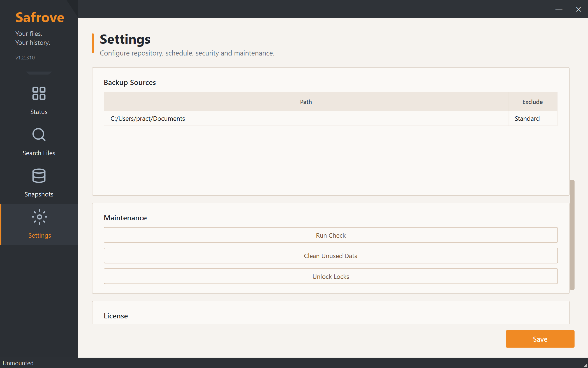
Task: Select the C:/Users/pract/Documents path cell
Action: [x=306, y=119]
